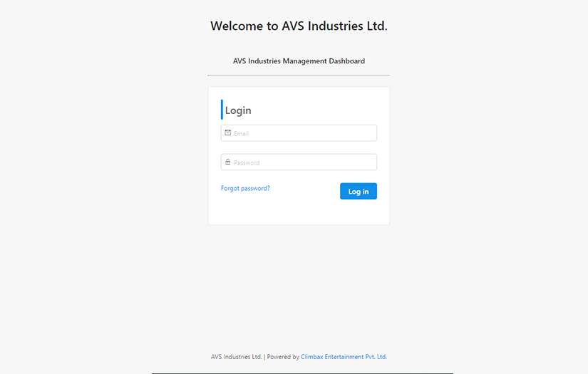Click the lock icon in the Password field

click(x=227, y=162)
